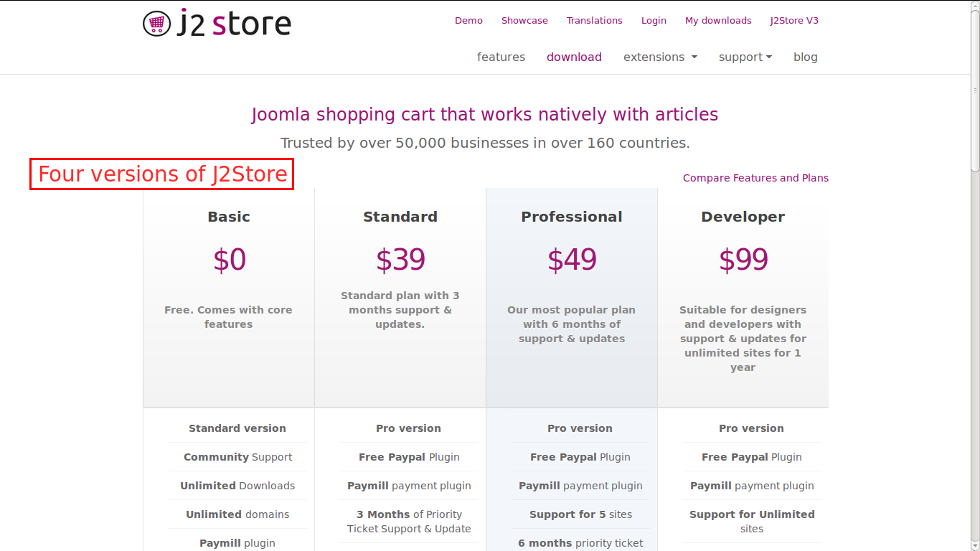
Task: Click 'Suitable for designers and developers' description
Action: [743, 339]
